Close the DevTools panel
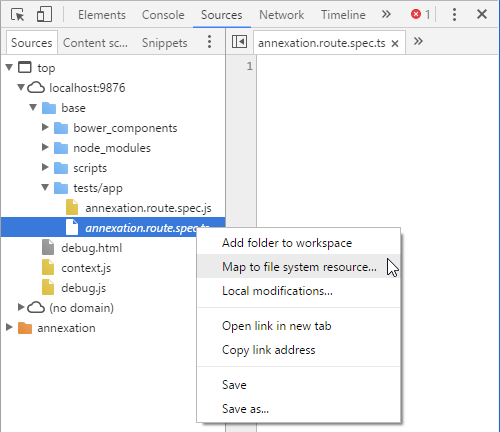The image size is (500, 432). coord(482,14)
